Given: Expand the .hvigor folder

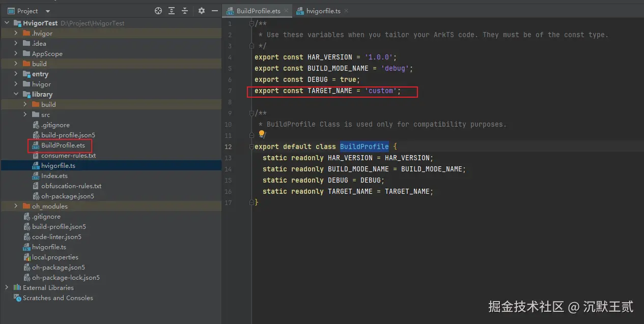Looking at the screenshot, I should pos(16,33).
